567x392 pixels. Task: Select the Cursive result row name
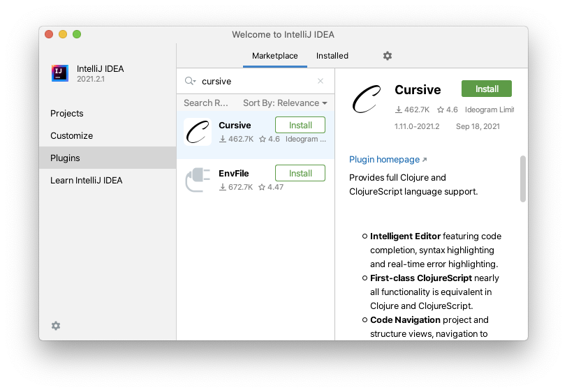[235, 125]
